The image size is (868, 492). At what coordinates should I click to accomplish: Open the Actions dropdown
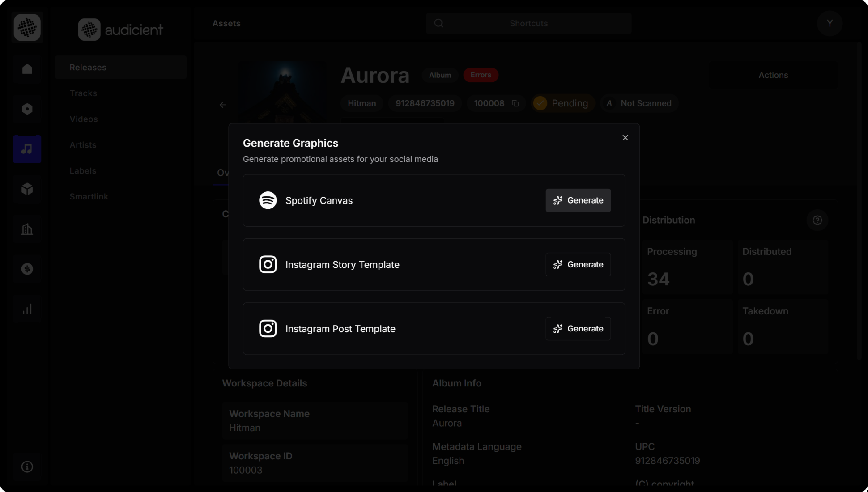[x=773, y=75]
